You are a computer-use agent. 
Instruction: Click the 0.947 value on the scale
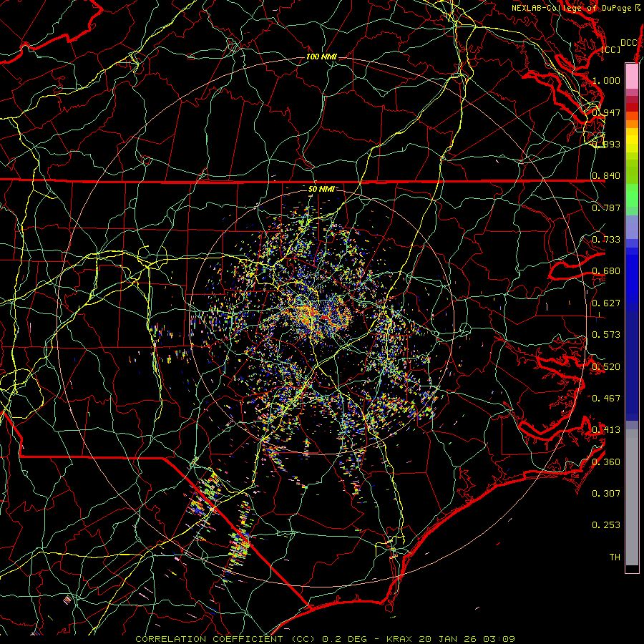tap(606, 112)
